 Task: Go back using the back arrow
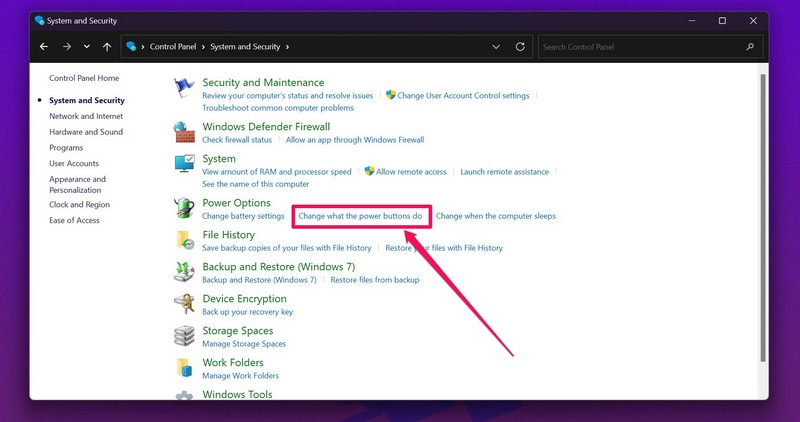[x=44, y=47]
